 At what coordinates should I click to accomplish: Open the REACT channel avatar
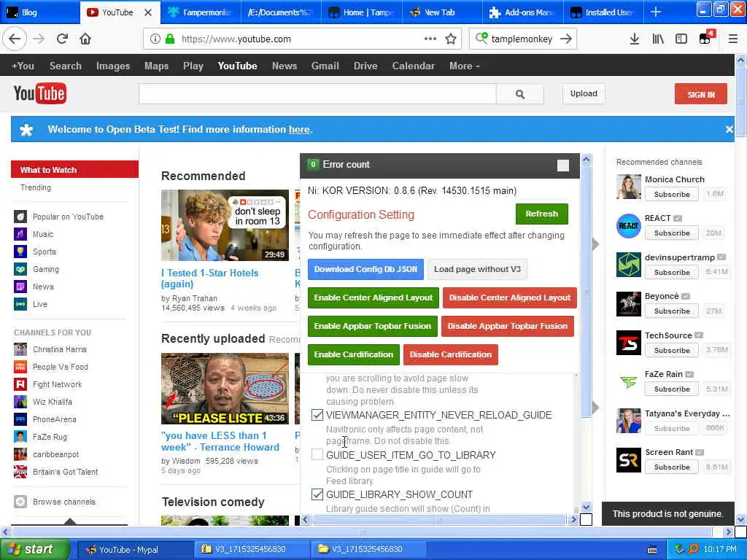(x=628, y=226)
